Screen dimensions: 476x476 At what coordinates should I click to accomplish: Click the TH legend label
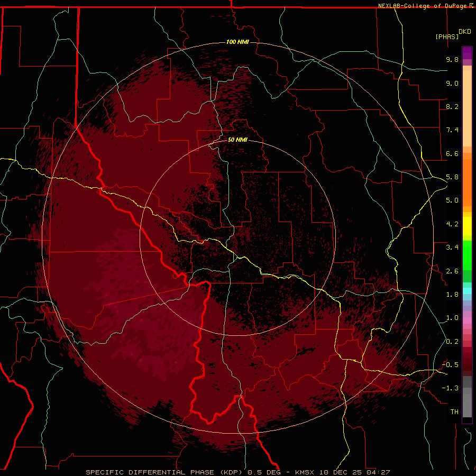click(x=454, y=412)
